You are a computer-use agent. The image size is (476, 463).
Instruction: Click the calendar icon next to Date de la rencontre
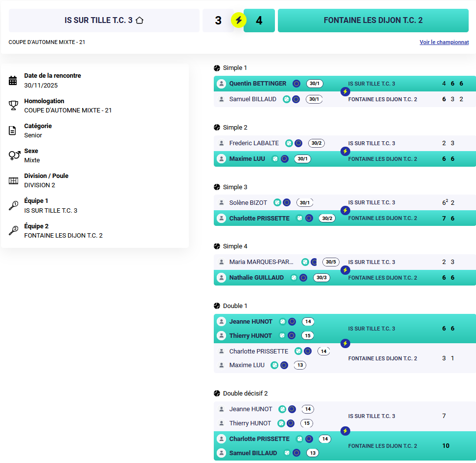(x=13, y=81)
